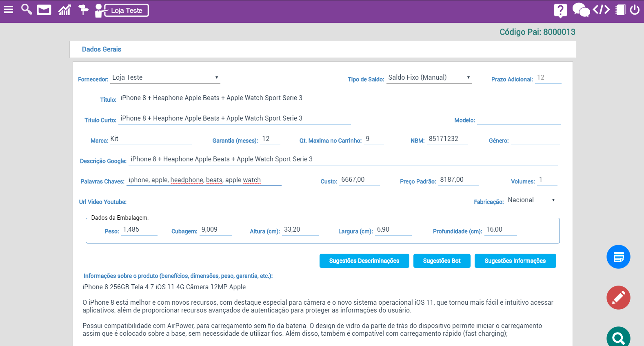Click the red floating pencil edit button
The image size is (644, 346).
618,297
